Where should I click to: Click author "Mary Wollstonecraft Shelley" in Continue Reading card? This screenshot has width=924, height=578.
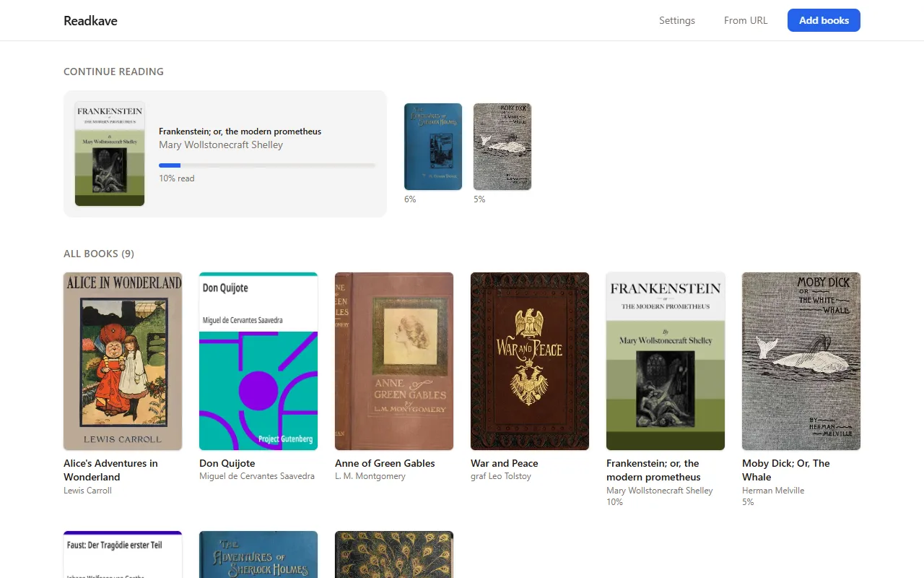pyautogui.click(x=221, y=144)
